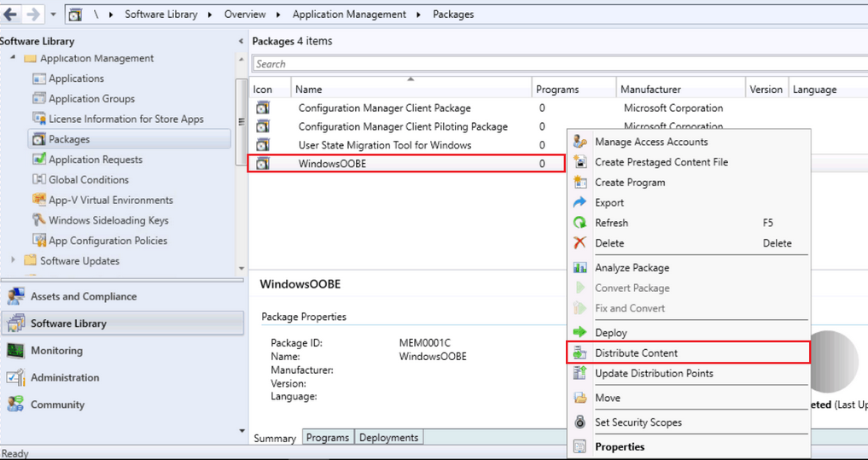Click the Global Conditions icon
868x460 pixels.
click(x=38, y=180)
